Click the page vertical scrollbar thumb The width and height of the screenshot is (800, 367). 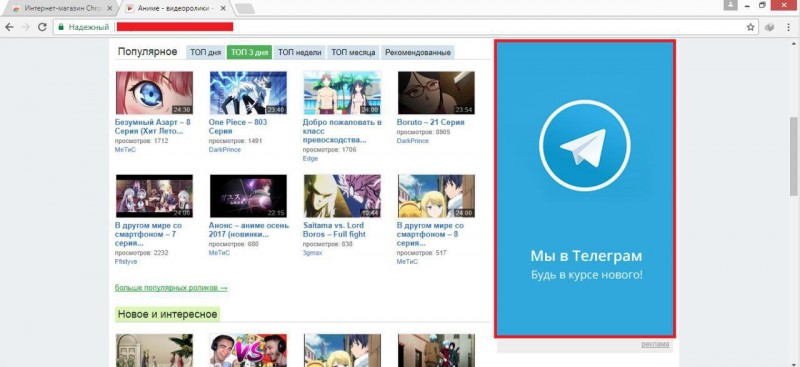pos(794,156)
